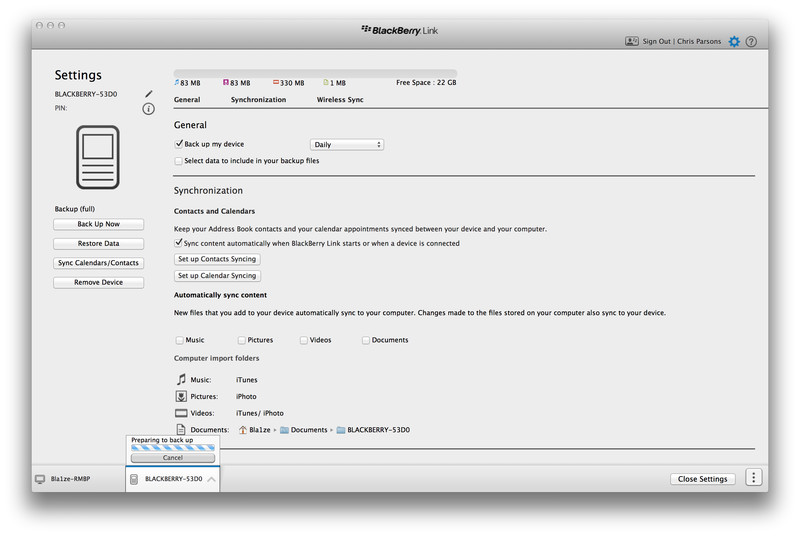Click Set up Calendar Syncing button

[x=217, y=276]
